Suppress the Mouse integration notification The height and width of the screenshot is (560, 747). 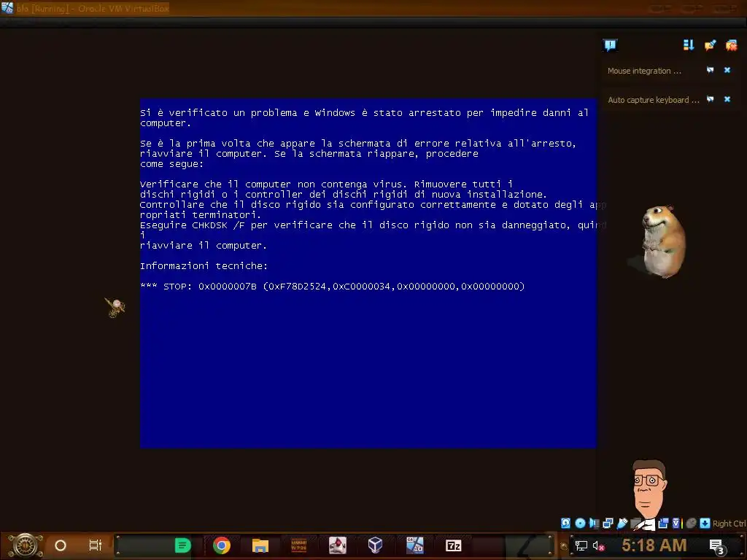click(x=710, y=70)
